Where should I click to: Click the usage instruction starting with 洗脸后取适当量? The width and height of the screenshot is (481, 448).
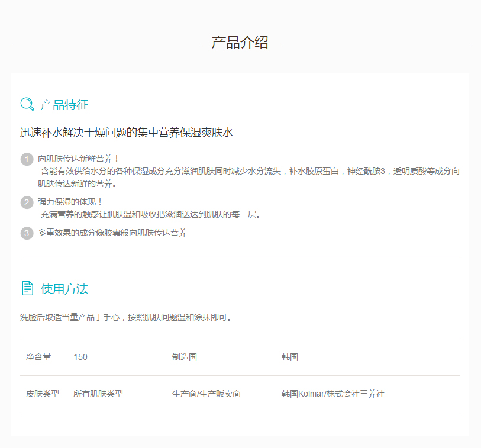tap(127, 317)
